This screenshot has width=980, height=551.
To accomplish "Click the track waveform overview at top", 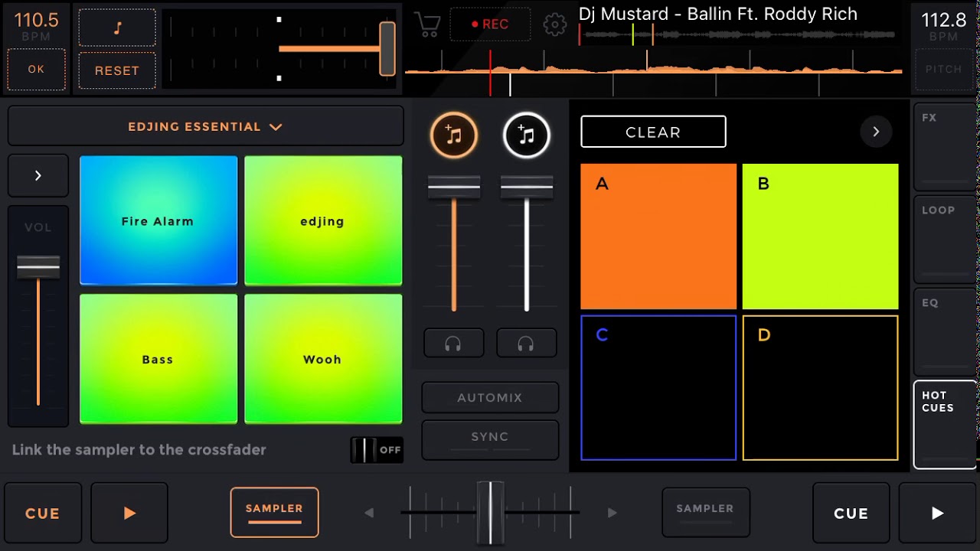I will (x=737, y=34).
